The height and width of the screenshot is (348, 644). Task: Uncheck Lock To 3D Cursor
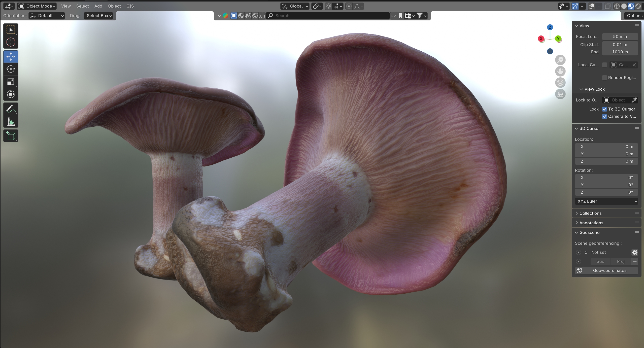click(x=604, y=109)
